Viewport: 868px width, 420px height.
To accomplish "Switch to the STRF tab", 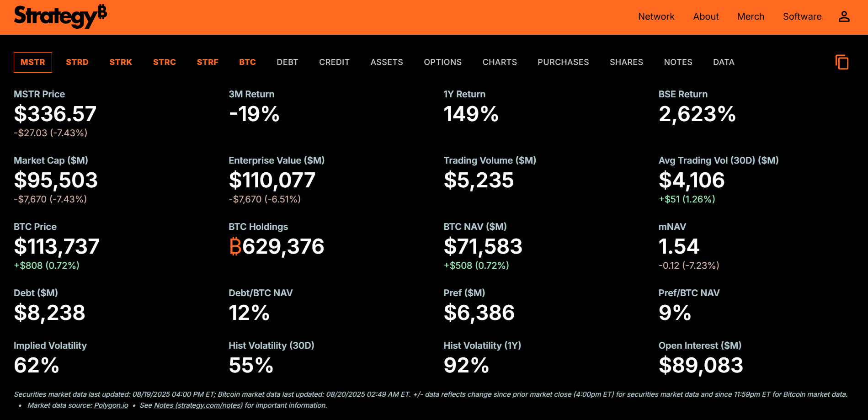I will pos(208,62).
